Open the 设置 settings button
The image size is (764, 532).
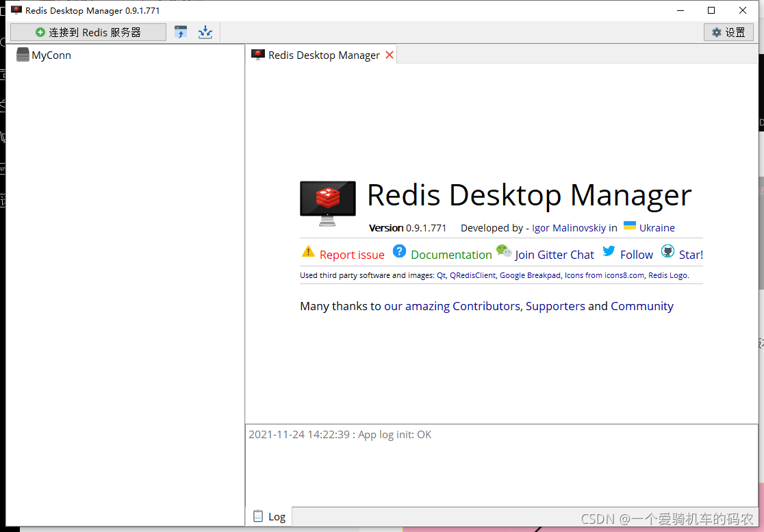coord(728,33)
